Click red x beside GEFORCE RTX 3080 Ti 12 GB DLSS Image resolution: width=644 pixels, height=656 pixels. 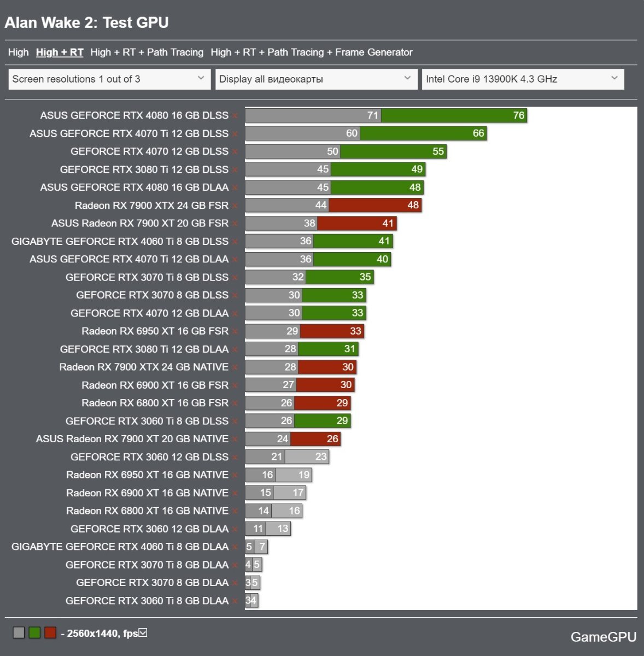(235, 170)
